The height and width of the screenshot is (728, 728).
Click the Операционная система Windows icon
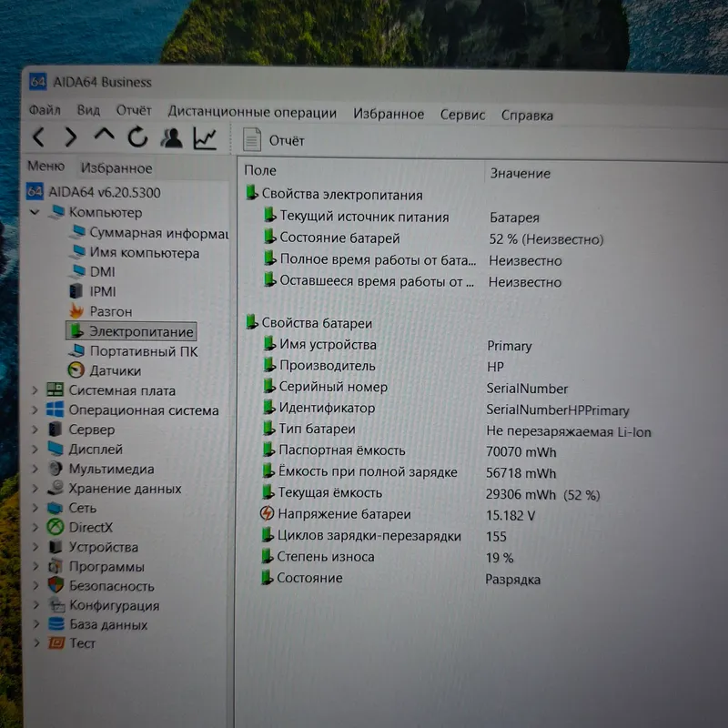coord(56,409)
